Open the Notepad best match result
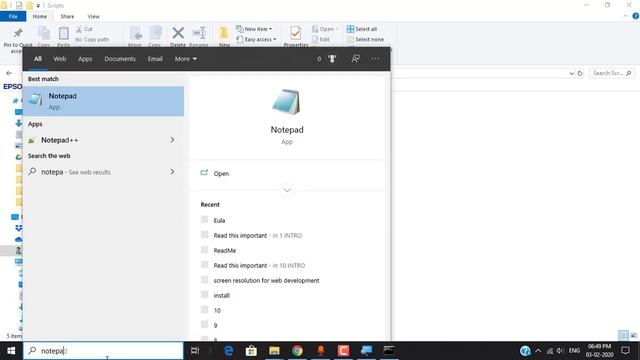The height and width of the screenshot is (360, 640). [x=103, y=101]
